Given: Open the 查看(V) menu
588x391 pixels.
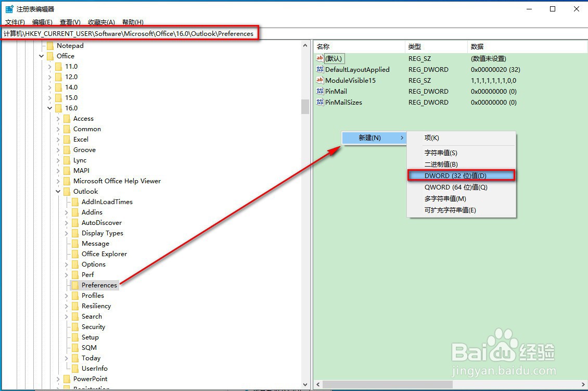Looking at the screenshot, I should point(70,22).
